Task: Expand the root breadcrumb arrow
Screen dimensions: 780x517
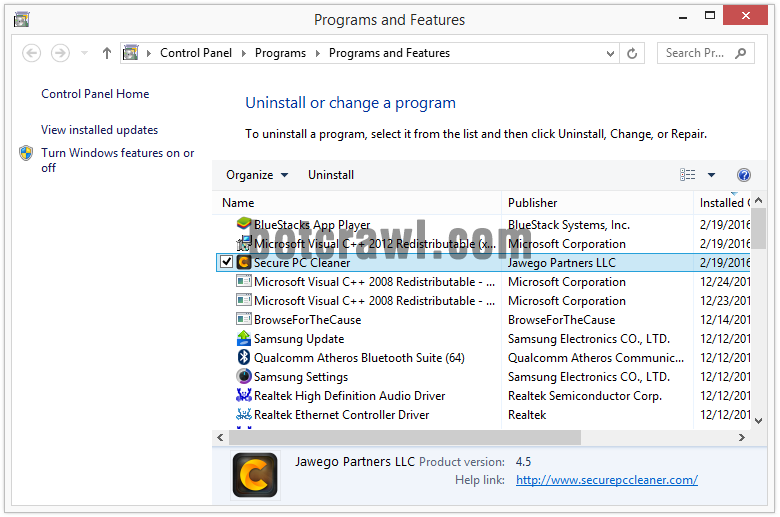Action: click(x=148, y=53)
